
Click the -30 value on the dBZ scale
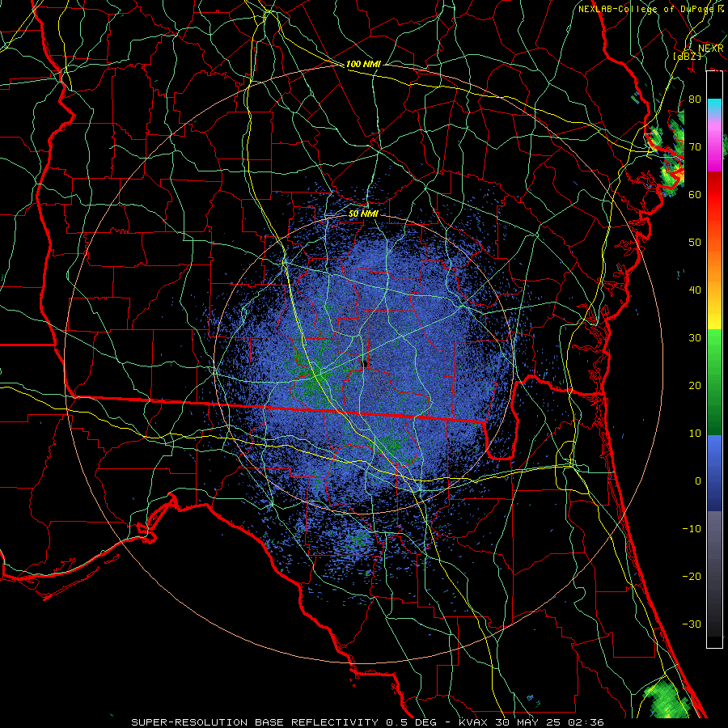(x=692, y=624)
